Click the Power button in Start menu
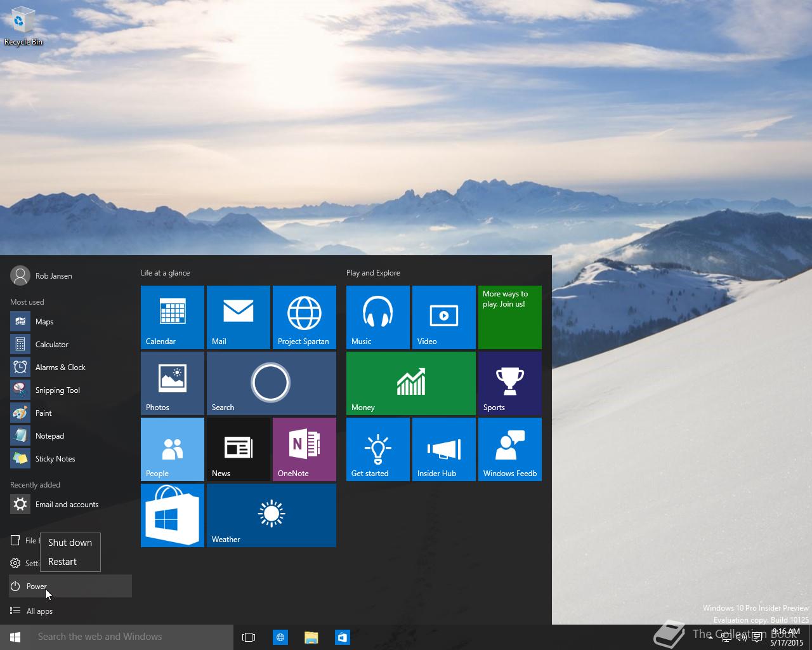This screenshot has height=650, width=812. click(x=70, y=586)
